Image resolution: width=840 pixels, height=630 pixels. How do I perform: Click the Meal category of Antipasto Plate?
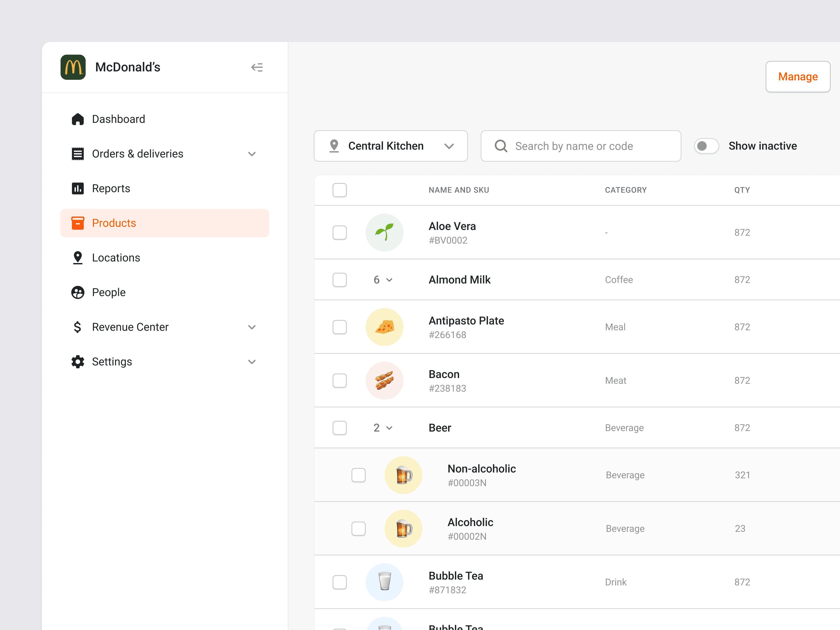tap(615, 327)
